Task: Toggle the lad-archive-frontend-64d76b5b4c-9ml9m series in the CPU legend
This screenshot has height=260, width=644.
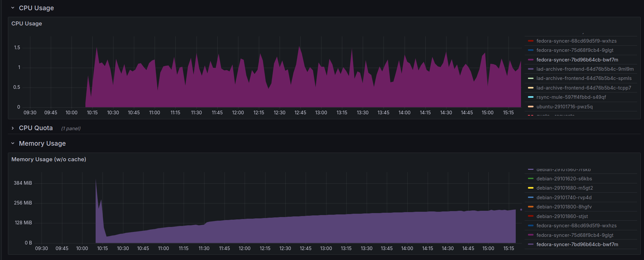Action: [585, 69]
